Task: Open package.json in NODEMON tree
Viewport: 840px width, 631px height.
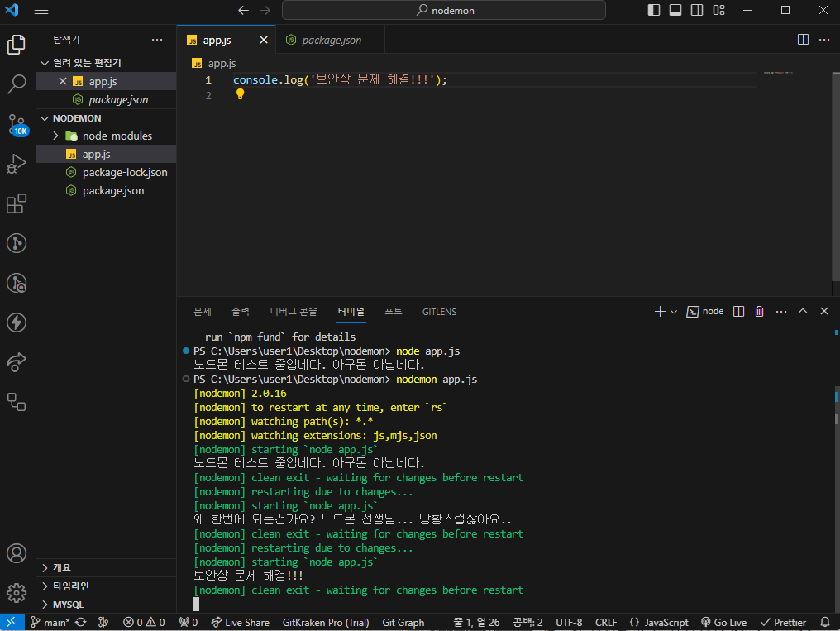Action: coord(106,191)
